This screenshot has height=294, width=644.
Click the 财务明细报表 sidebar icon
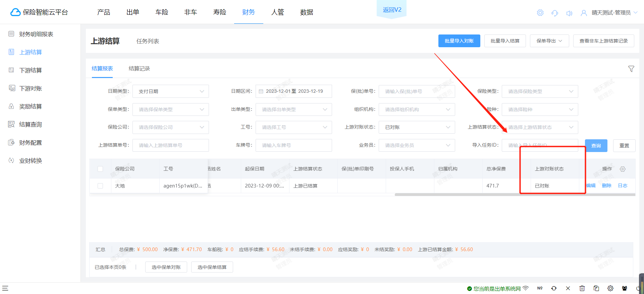pos(11,34)
